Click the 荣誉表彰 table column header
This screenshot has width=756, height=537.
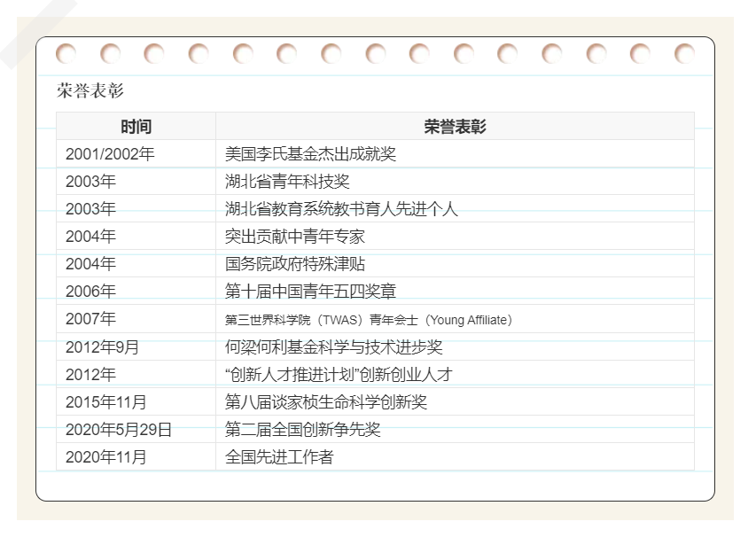[x=455, y=127]
